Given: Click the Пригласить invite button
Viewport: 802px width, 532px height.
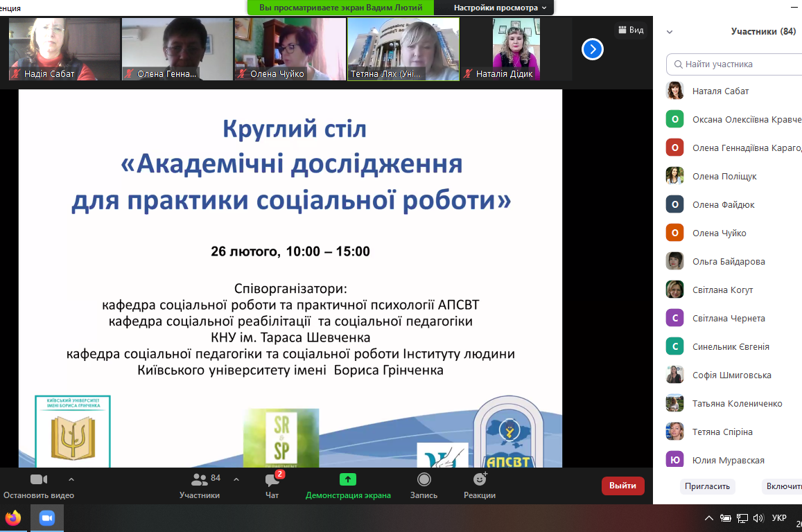Looking at the screenshot, I should coord(707,486).
